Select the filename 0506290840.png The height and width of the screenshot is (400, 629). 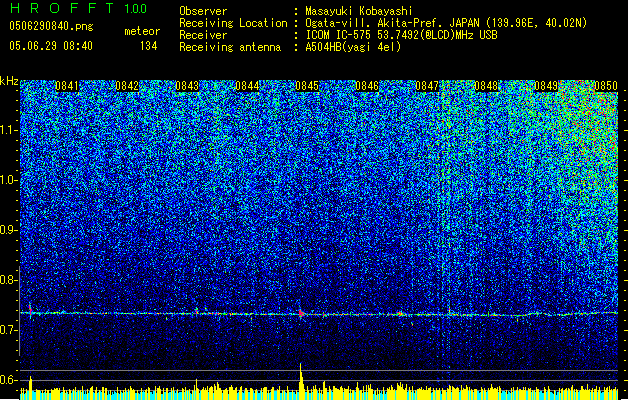[x=51, y=27]
